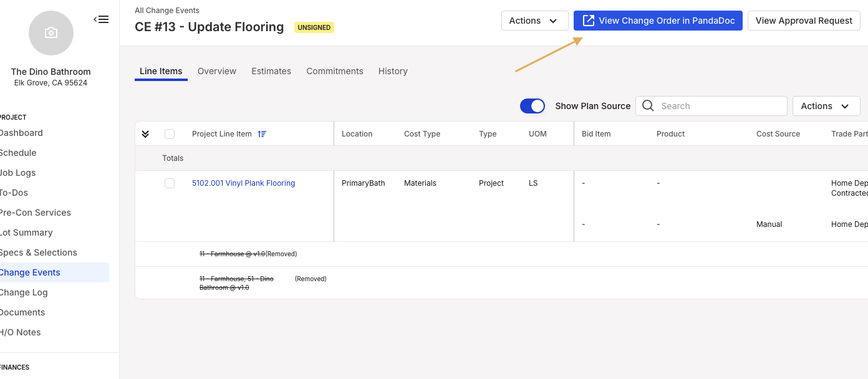Click the Elk Grove, CA 95624 address
The image size is (868, 379).
tap(51, 83)
